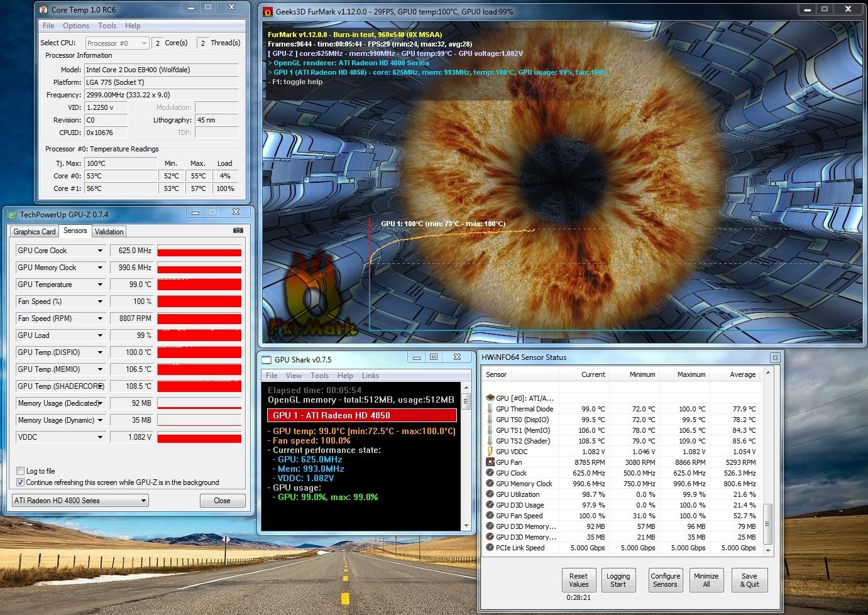
Task: Click the GPU Utilization gauge icon
Action: click(490, 494)
